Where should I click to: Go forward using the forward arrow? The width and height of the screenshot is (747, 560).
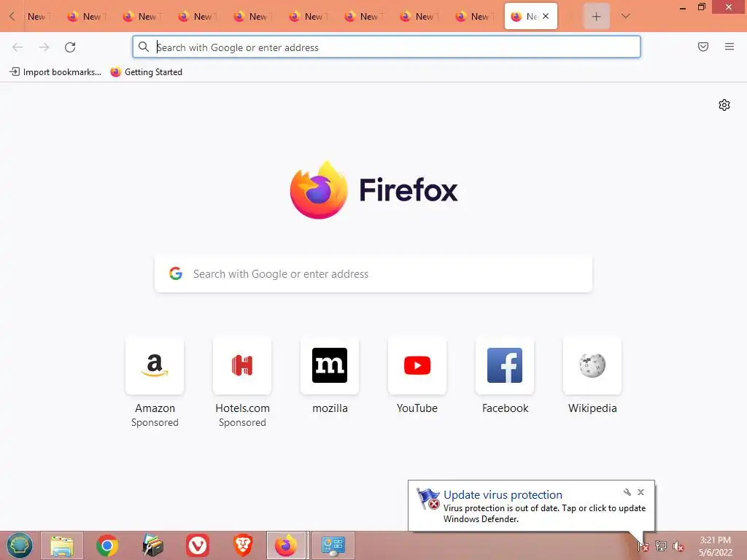click(44, 47)
